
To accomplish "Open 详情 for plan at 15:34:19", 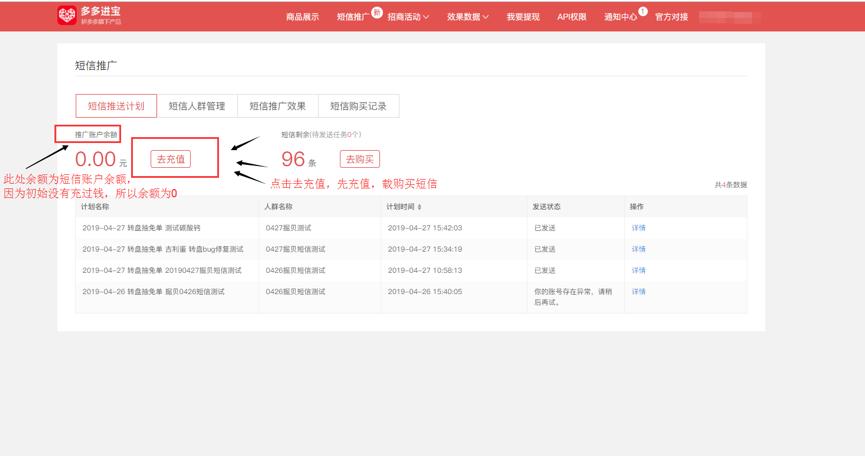I will coord(638,249).
